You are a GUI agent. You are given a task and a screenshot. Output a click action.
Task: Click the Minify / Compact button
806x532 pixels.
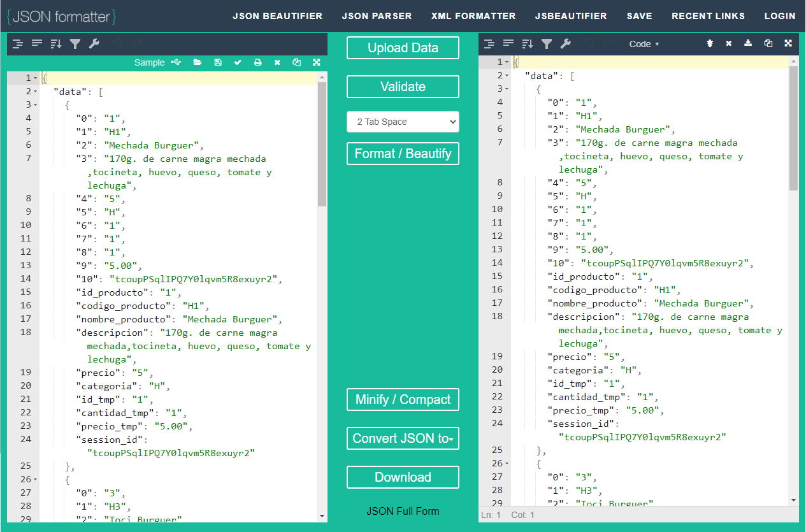tap(403, 399)
